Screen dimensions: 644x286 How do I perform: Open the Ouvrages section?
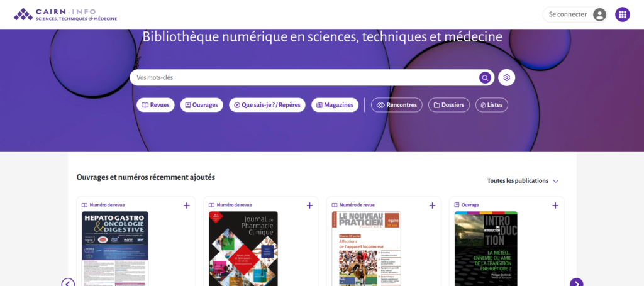201,105
